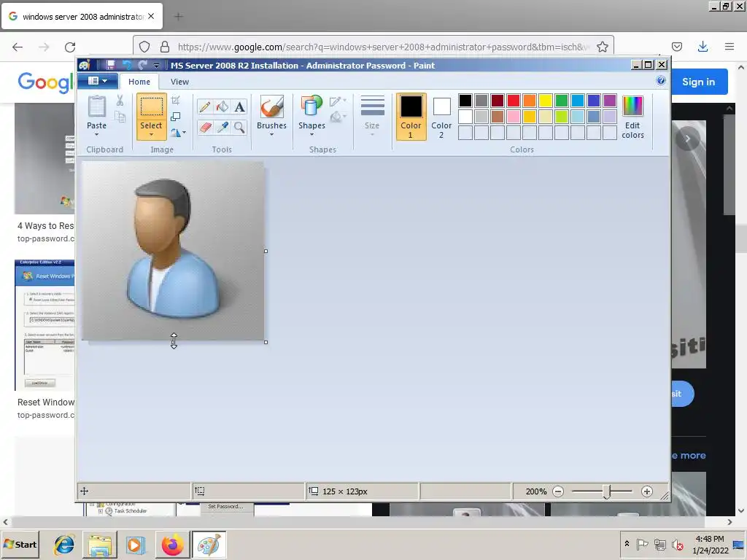Click Edit colors rainbow button

pos(632,117)
